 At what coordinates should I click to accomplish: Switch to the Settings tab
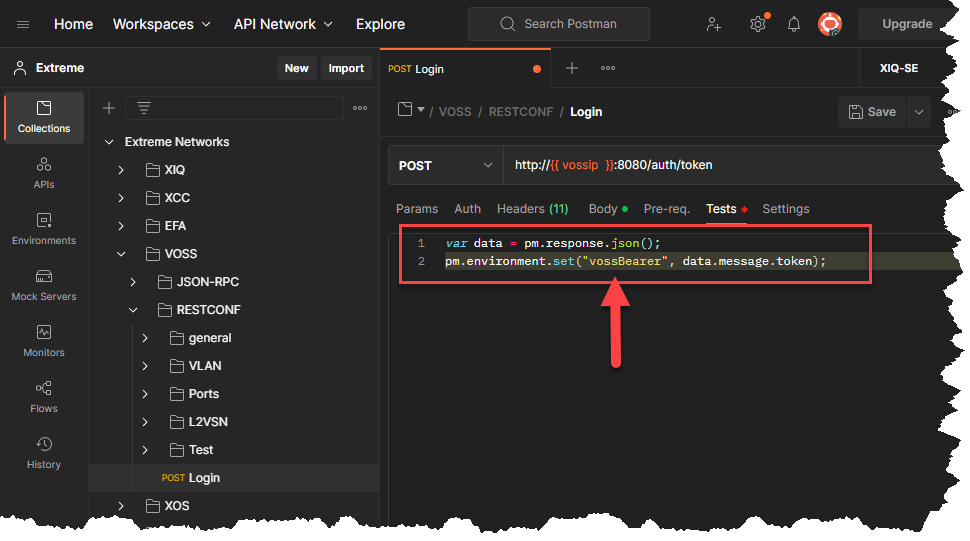pyautogui.click(x=786, y=209)
